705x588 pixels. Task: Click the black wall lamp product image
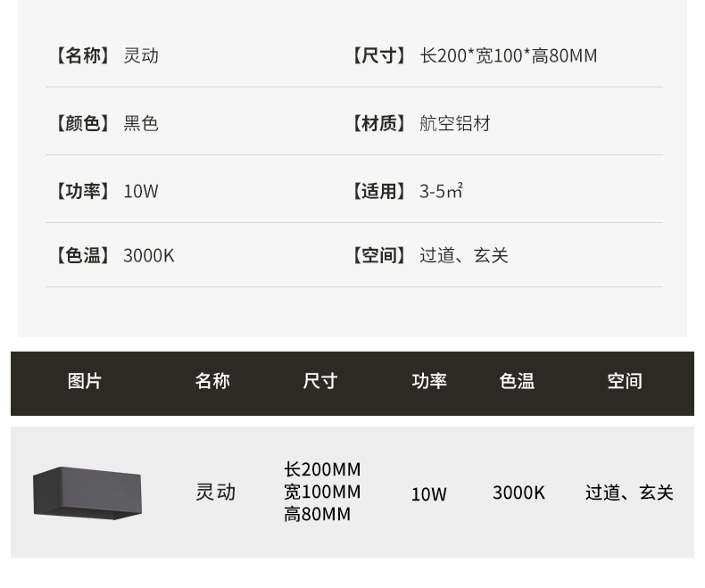87,492
